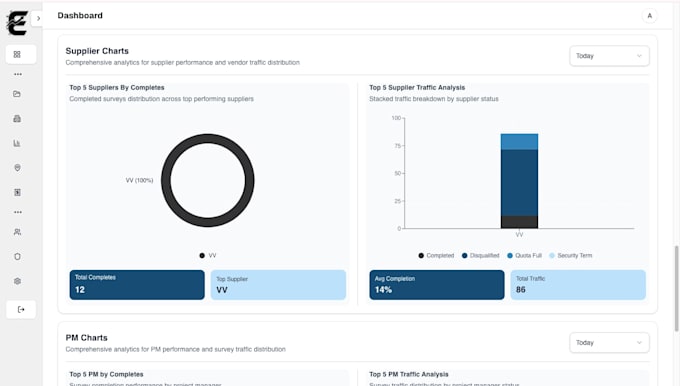Click the Top Supplier VV card
Image resolution: width=680 pixels, height=386 pixels.
(278, 285)
